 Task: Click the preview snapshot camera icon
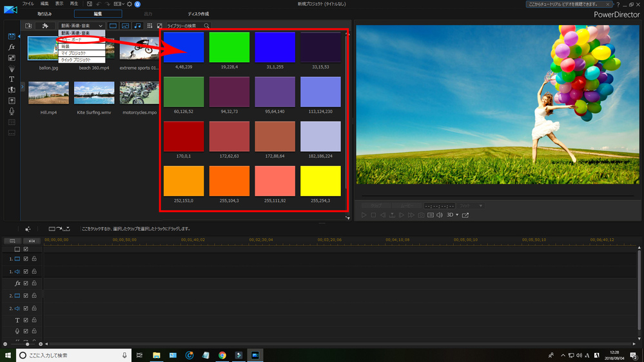click(x=421, y=215)
